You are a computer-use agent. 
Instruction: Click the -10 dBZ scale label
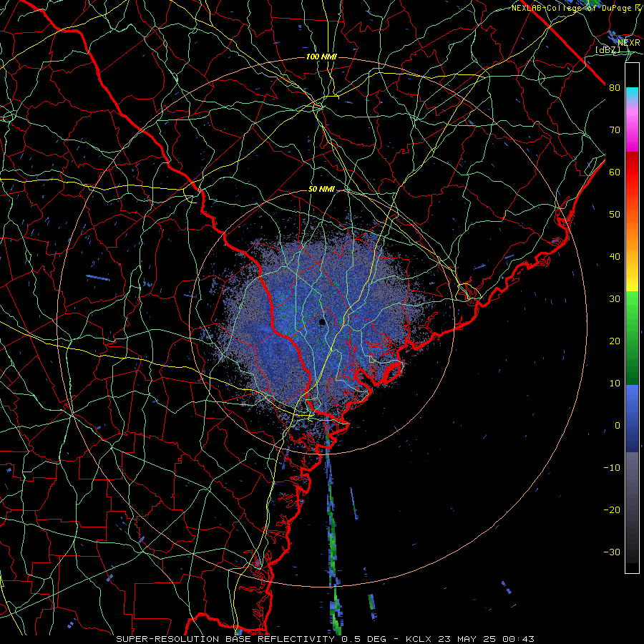coord(612,467)
